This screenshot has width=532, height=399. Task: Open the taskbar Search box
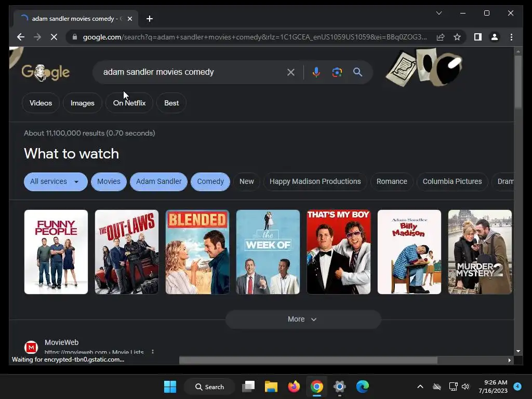click(209, 387)
